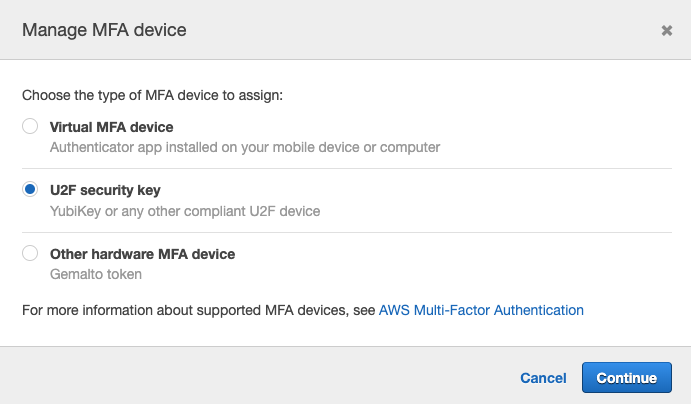Close the Manage MFA device dialog
This screenshot has width=691, height=404.
coord(666,31)
